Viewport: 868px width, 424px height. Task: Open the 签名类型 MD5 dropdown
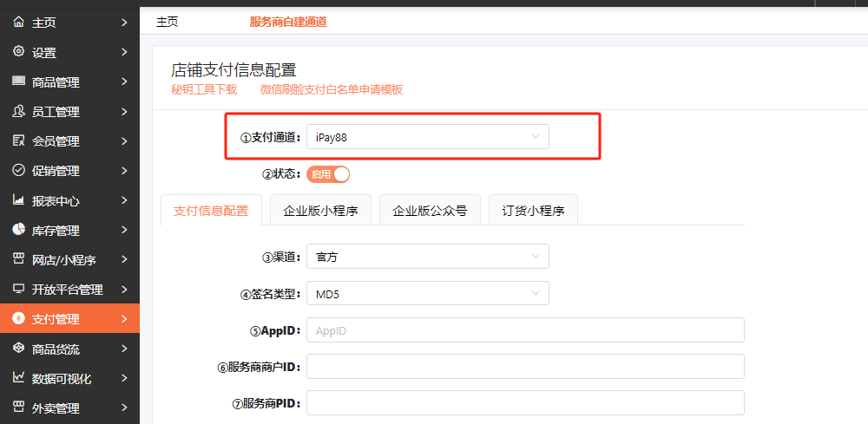[x=428, y=293]
